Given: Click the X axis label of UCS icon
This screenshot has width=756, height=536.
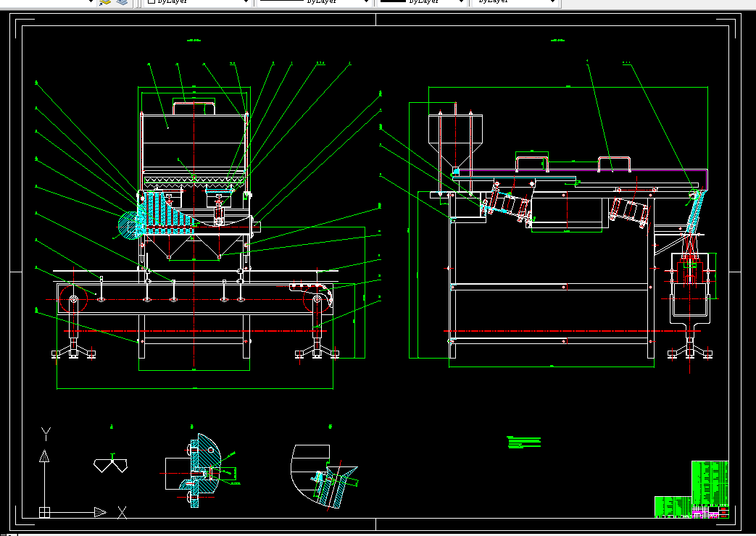Looking at the screenshot, I should [122, 513].
